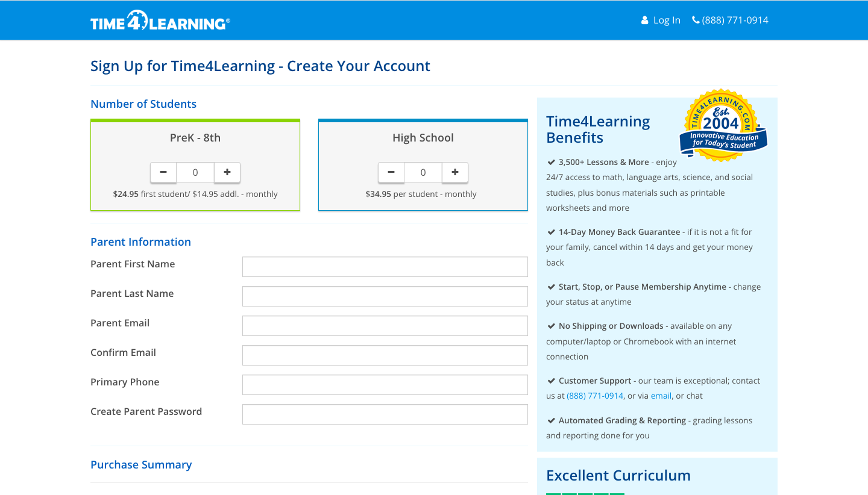
Task: Open the Log In link
Action: pos(666,20)
